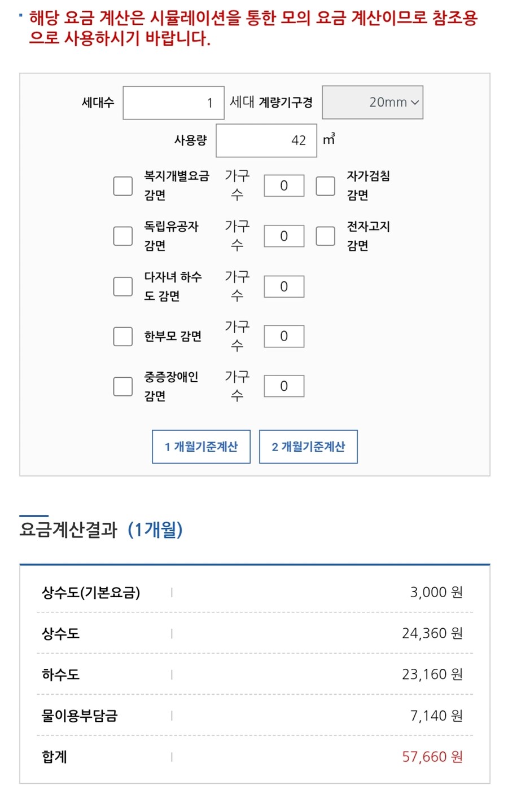Click 가구수 field for 다자녀 하수도 감면
Viewport: 508px width, 812px height.
284,286
